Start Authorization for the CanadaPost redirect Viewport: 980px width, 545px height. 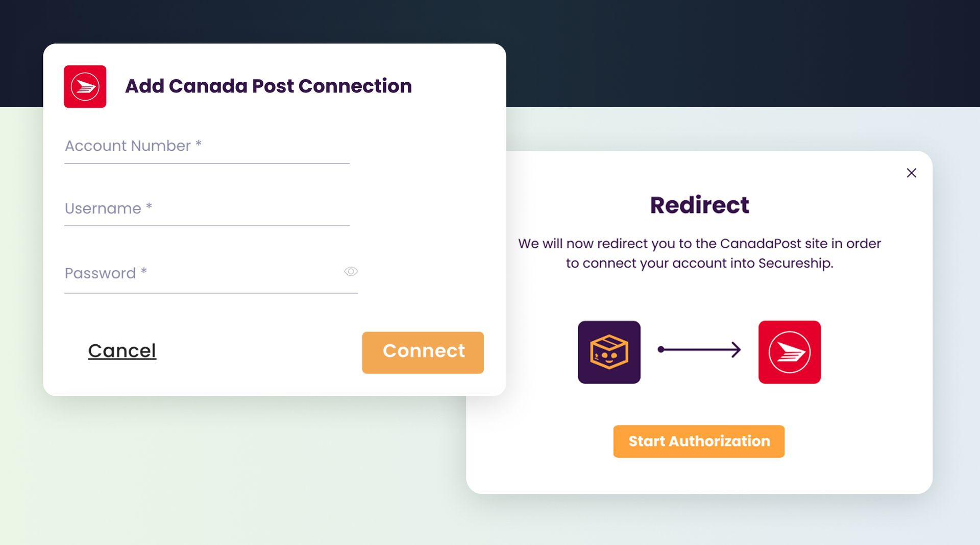[699, 441]
